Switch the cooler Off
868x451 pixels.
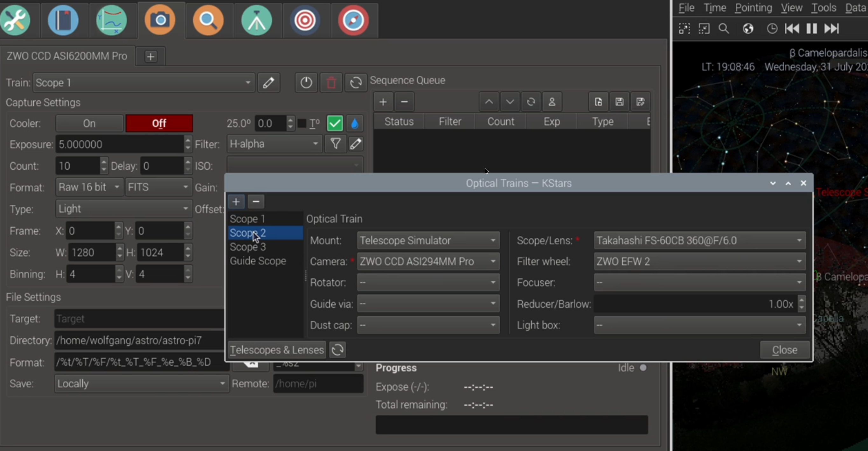[x=159, y=123]
